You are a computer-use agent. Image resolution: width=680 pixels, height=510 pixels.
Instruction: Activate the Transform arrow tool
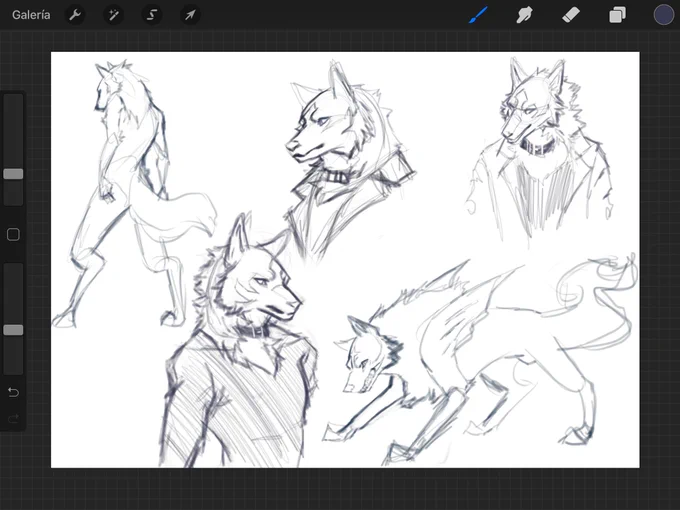pos(190,15)
